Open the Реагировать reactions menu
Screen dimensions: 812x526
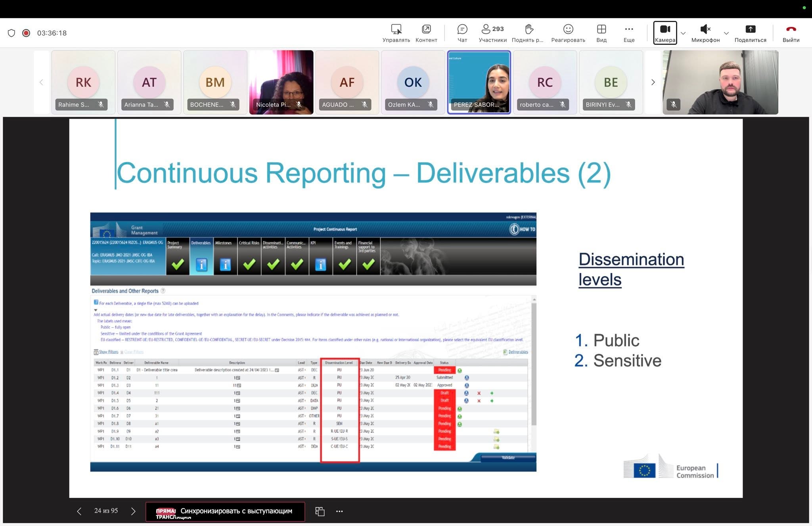point(568,33)
